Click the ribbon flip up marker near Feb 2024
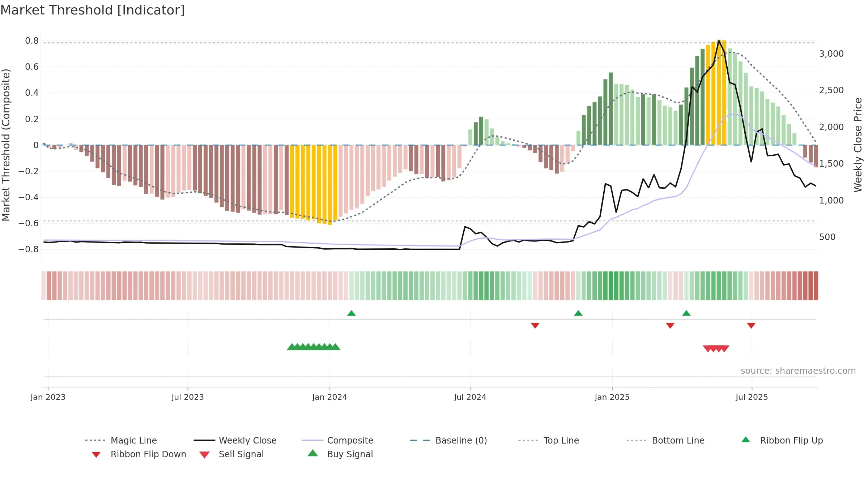 (352, 313)
